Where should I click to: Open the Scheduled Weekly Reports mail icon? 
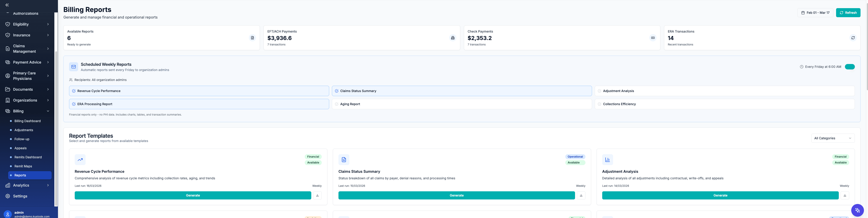click(x=73, y=67)
